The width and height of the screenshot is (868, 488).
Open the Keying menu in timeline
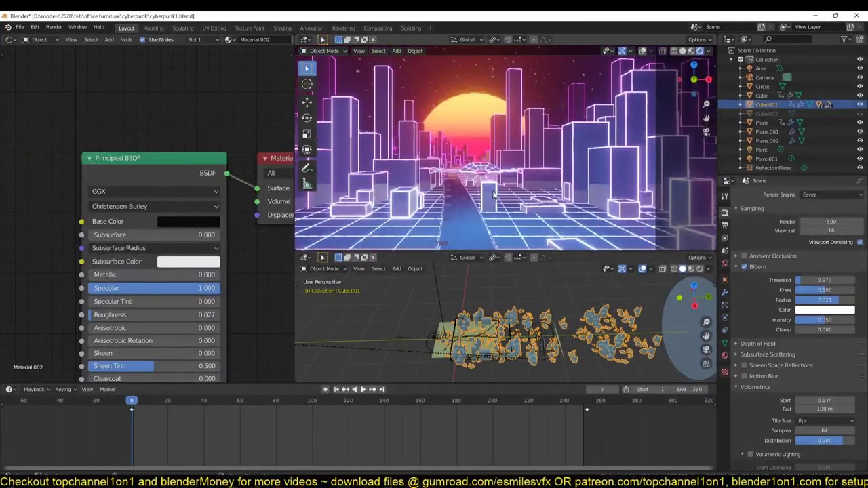[x=64, y=389]
